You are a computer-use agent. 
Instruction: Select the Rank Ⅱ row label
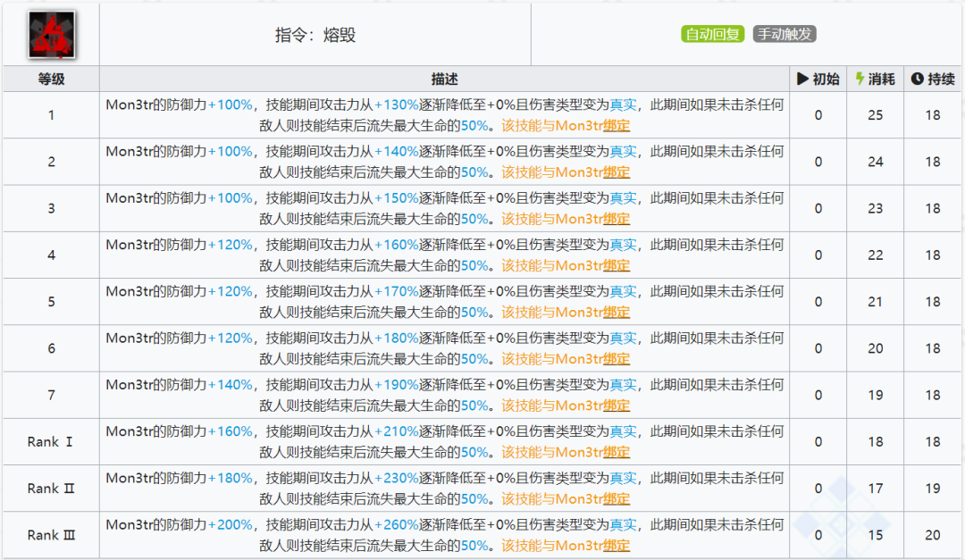tap(50, 488)
